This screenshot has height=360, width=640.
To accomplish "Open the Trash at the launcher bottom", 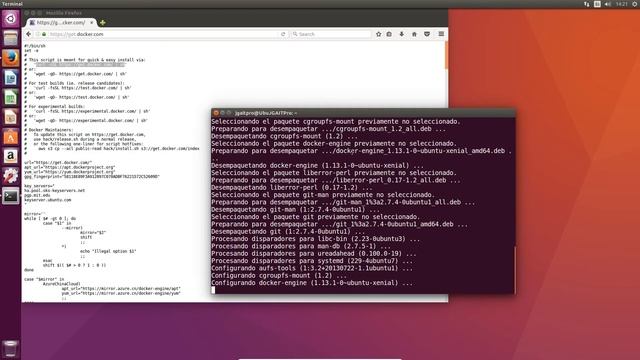I will 11,349.
